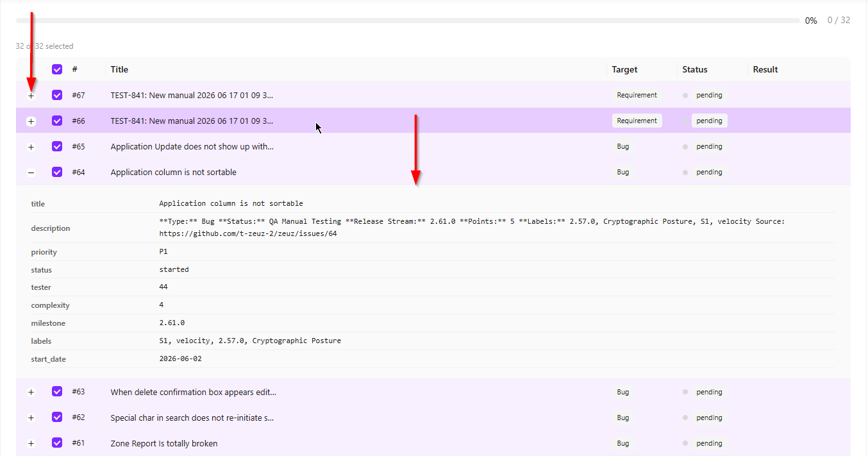Expand row #66 details
Viewport: 868px width, 456px height.
tap(31, 121)
